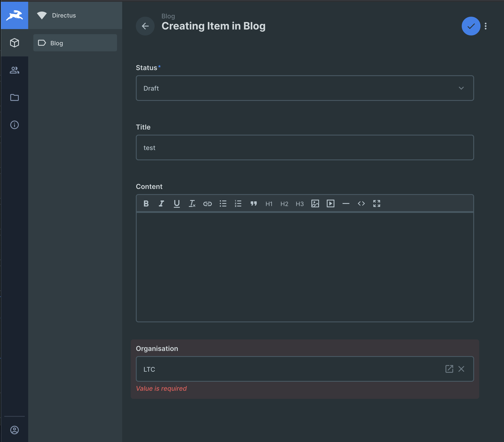Insert media video into Content

click(x=331, y=203)
